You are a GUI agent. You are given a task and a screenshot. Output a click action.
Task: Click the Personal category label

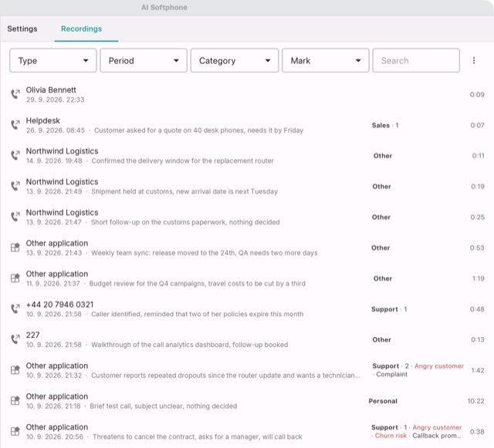click(x=383, y=401)
